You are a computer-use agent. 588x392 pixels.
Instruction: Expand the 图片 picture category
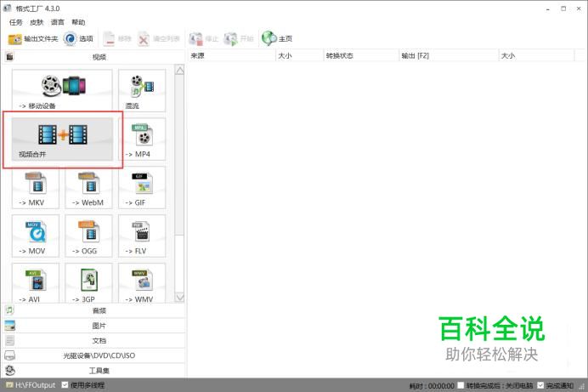click(93, 326)
